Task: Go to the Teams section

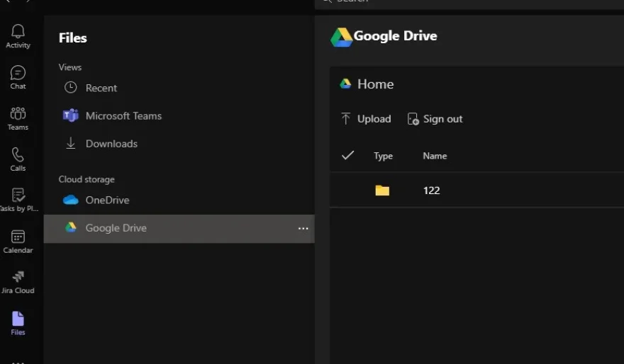Action: click(18, 118)
